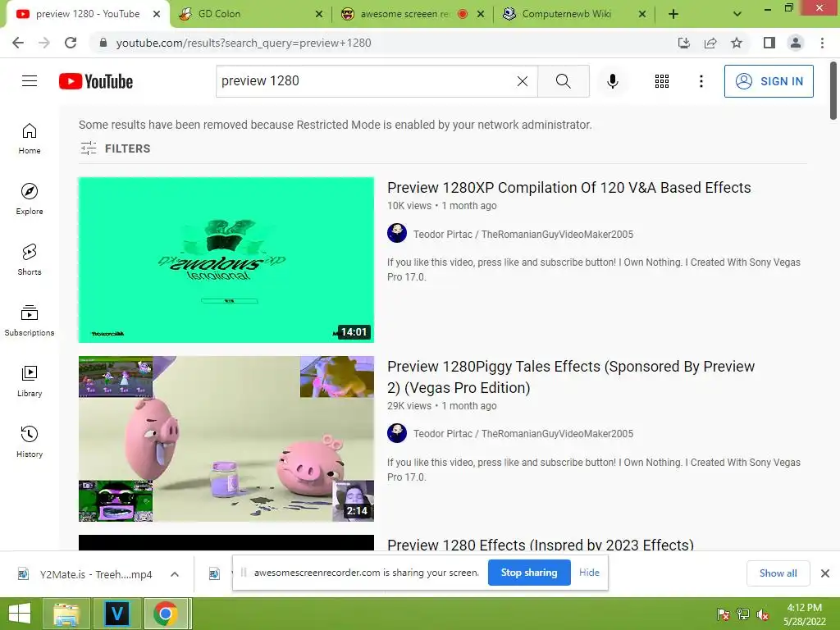
Task: Open History in the sidebar
Action: [30, 441]
